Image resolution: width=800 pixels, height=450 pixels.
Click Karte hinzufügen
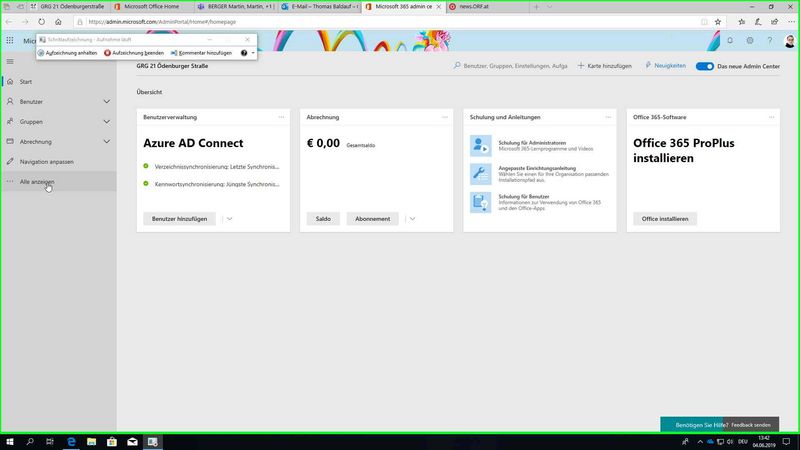click(605, 66)
